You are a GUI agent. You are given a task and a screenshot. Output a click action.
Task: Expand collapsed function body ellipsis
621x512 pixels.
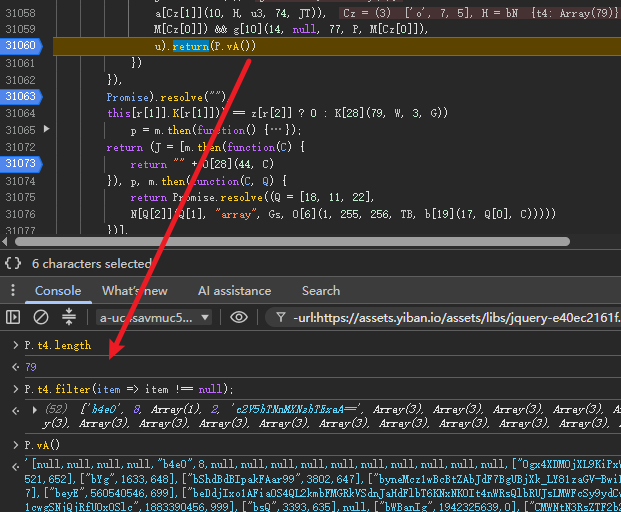coord(278,130)
